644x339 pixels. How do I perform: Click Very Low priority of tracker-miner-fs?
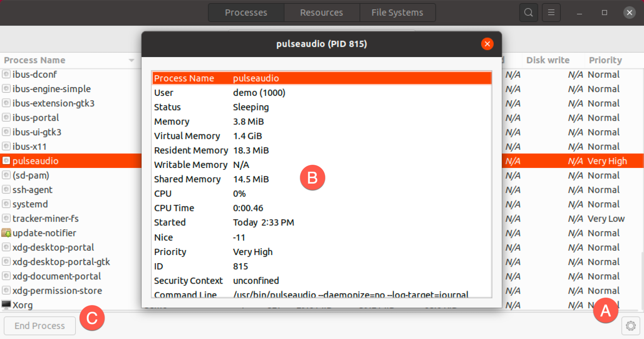click(606, 219)
